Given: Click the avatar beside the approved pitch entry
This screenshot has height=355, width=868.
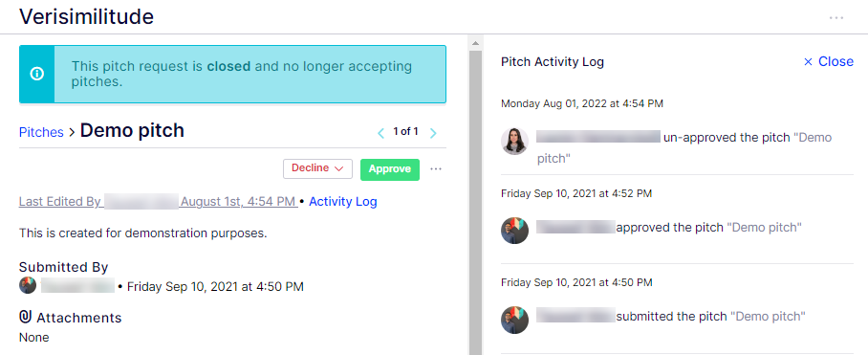Looking at the screenshot, I should pos(515,231).
